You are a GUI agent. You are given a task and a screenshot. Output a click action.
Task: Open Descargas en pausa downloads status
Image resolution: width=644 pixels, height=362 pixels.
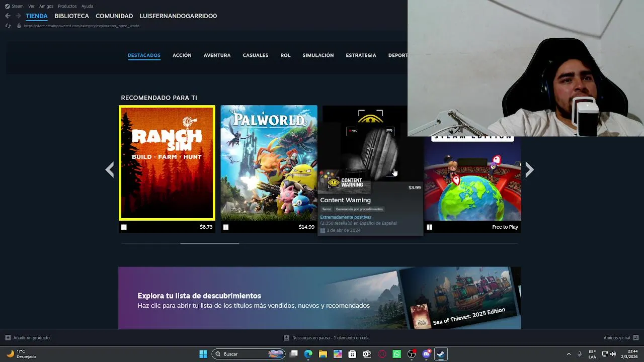[x=327, y=338]
